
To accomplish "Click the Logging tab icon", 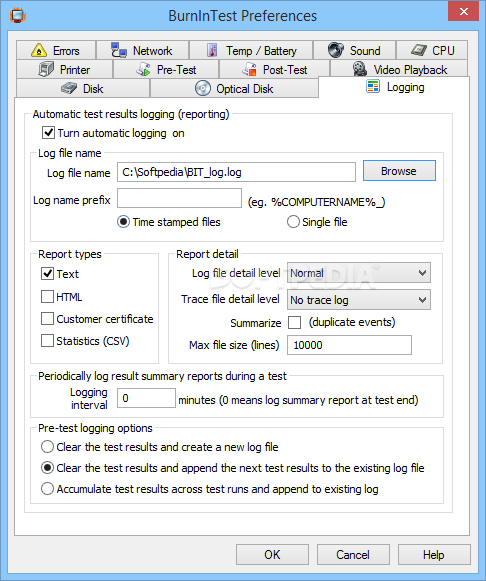I will pyautogui.click(x=373, y=86).
